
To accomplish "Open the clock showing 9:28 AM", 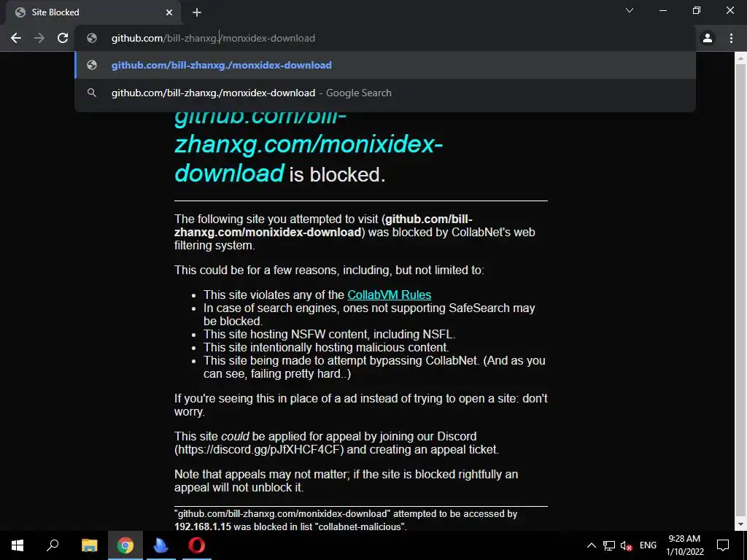I will click(684, 545).
